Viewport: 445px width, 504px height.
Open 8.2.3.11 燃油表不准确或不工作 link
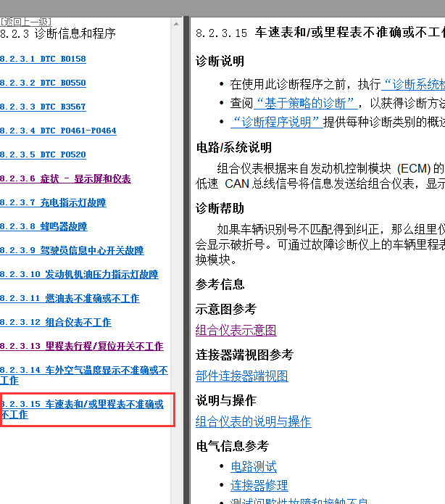click(x=70, y=298)
